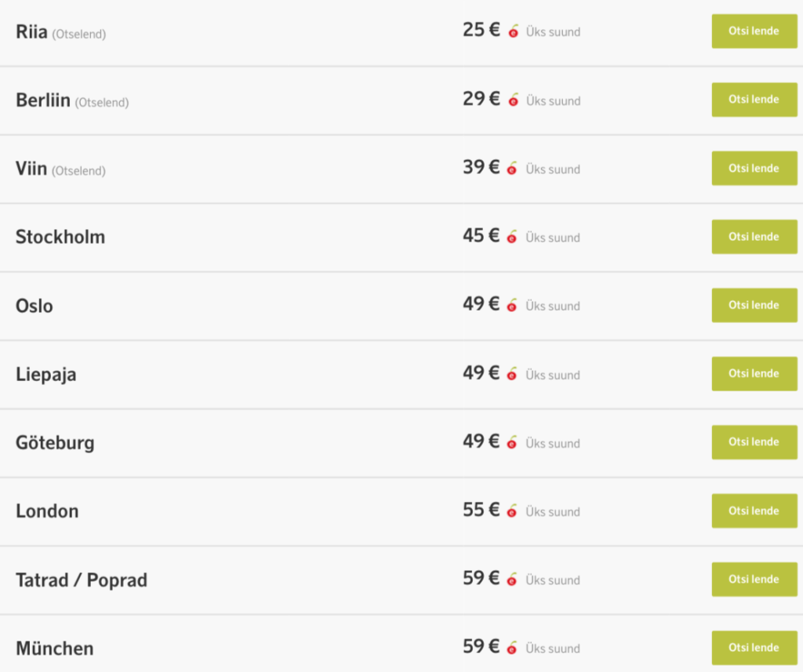
Task: Click Otsi lende in the Stockholm row
Action: point(754,237)
